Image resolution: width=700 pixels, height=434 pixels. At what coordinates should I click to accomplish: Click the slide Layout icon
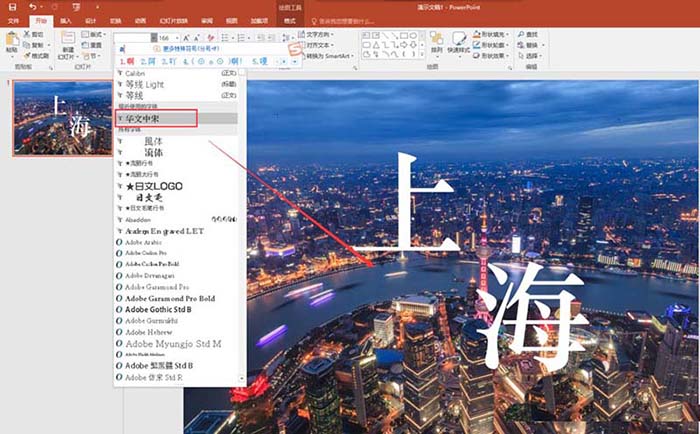click(x=85, y=34)
